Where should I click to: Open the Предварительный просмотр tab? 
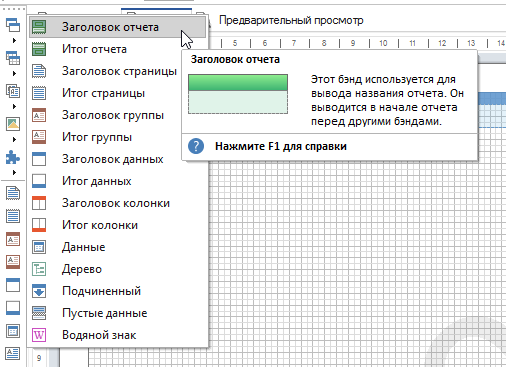point(291,20)
